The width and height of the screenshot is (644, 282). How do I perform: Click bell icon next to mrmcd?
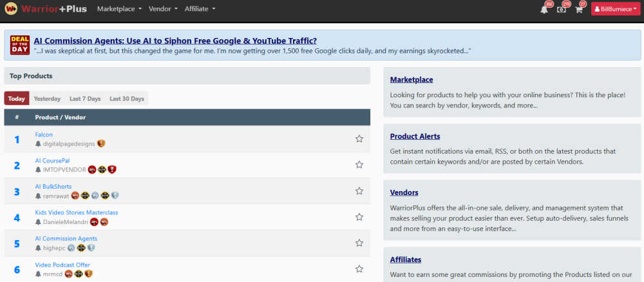pyautogui.click(x=38, y=274)
